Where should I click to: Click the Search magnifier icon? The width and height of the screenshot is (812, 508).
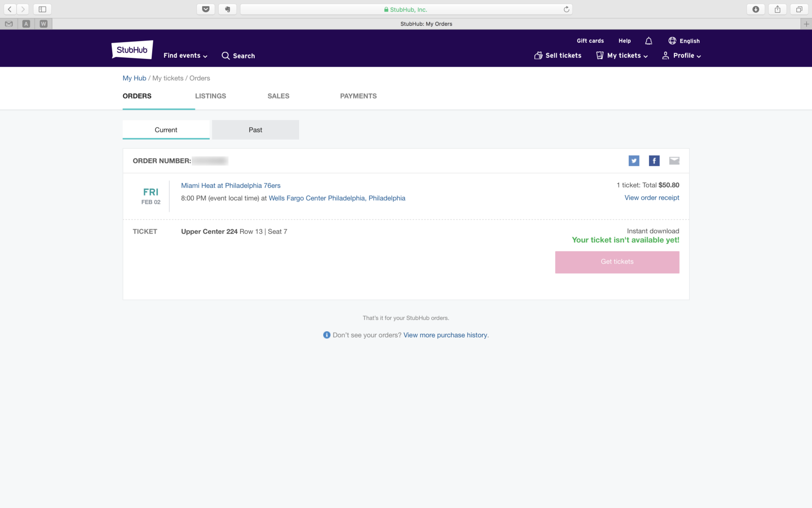226,56
